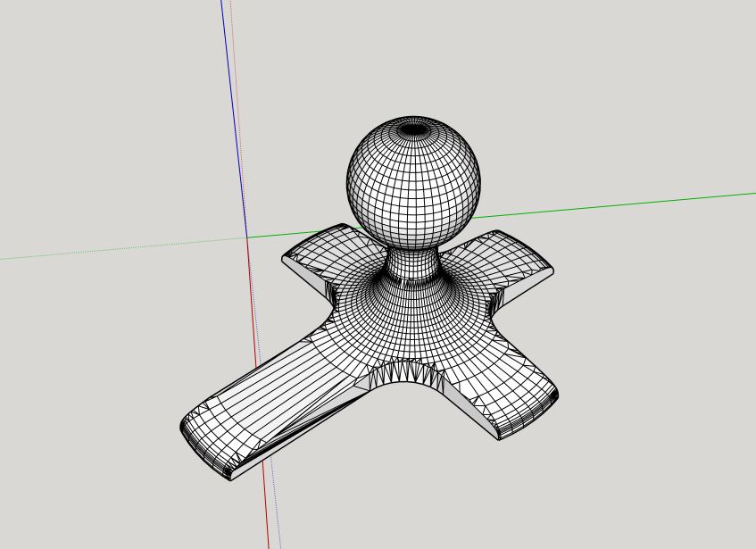Click the dark hole atop the sphere
Screen dimensions: 756x549
pyautogui.click(x=414, y=129)
